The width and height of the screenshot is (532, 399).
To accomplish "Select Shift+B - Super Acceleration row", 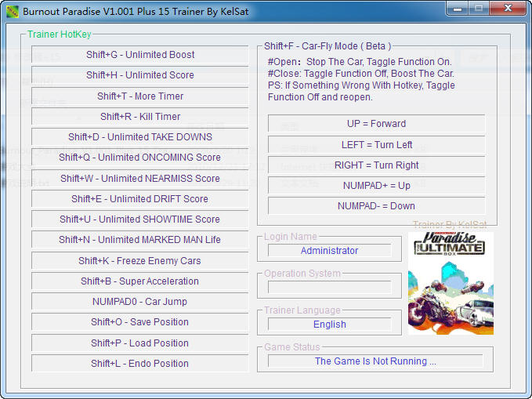I will click(140, 281).
